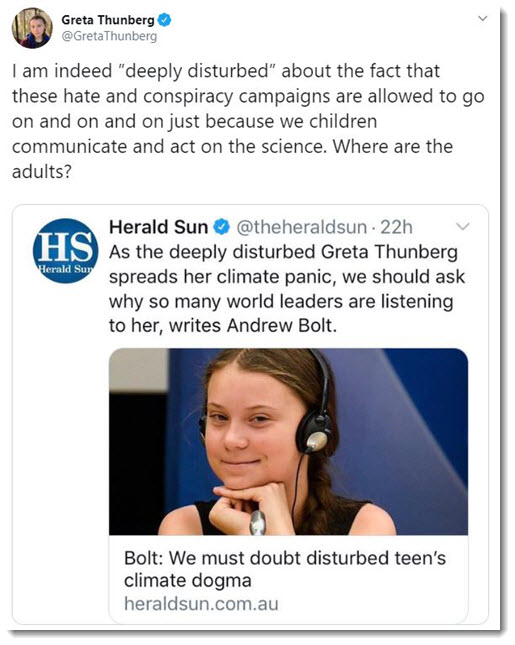515x645 pixels.
Task: Expand the main tweet options chevron
Action: 483,19
